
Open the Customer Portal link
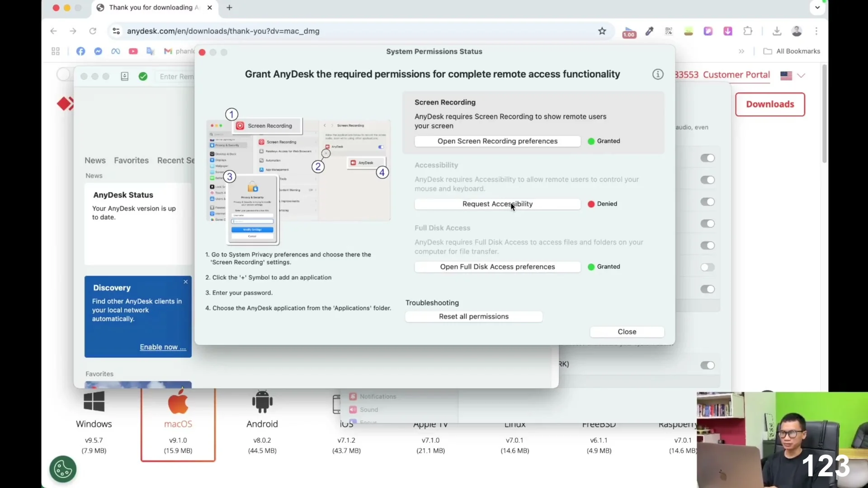[736, 75]
